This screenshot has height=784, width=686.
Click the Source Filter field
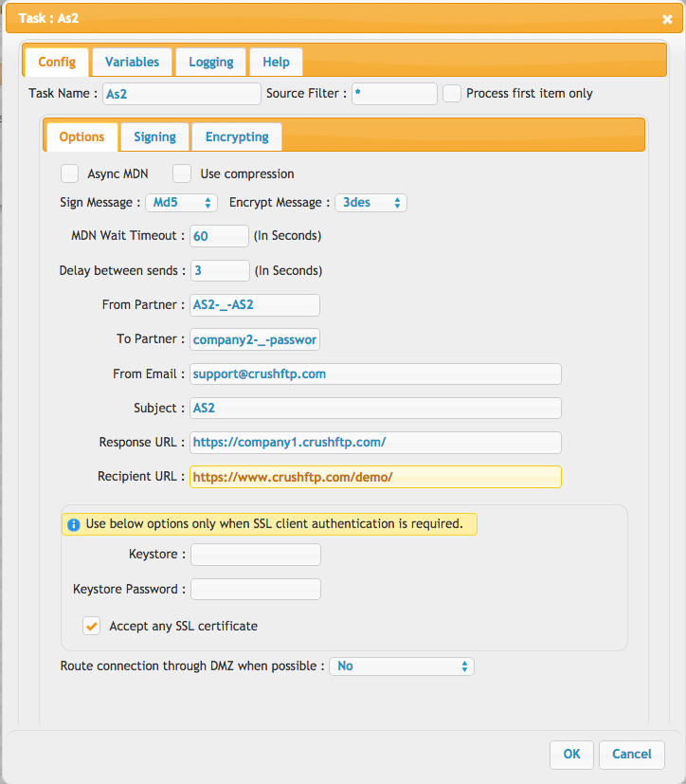click(395, 94)
